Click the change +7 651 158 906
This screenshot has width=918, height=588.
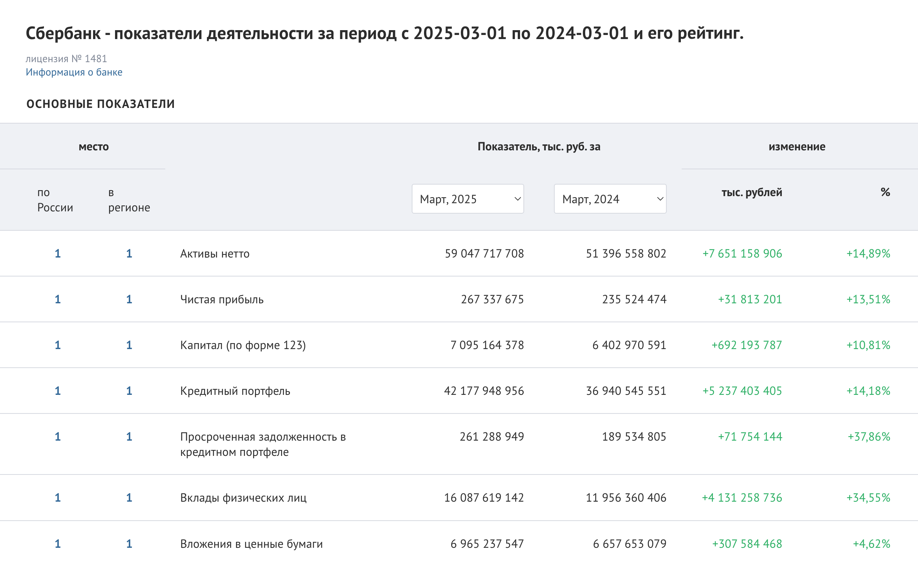742,253
